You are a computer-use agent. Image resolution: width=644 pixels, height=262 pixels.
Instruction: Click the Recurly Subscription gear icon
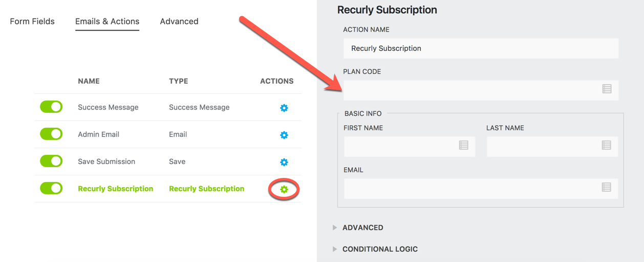(284, 190)
